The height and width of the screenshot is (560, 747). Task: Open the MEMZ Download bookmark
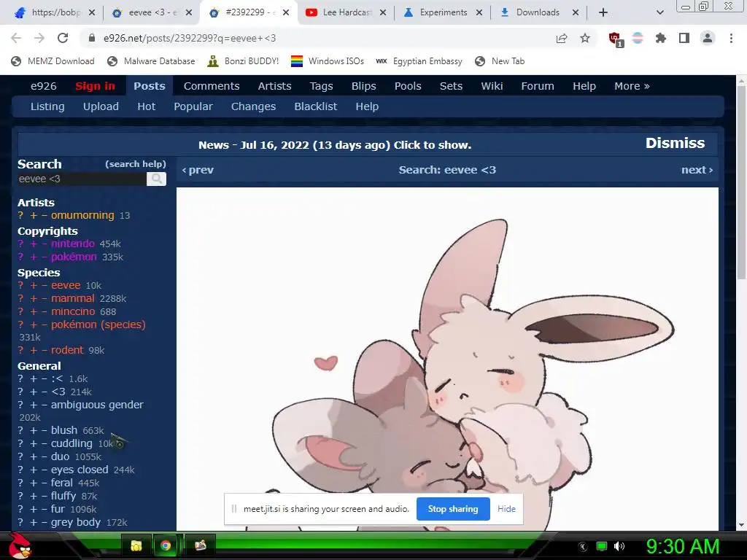tap(53, 61)
